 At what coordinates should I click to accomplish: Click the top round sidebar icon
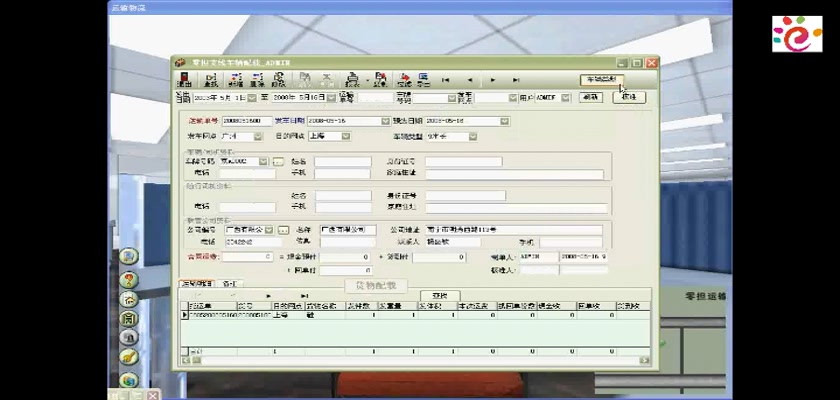(x=129, y=256)
